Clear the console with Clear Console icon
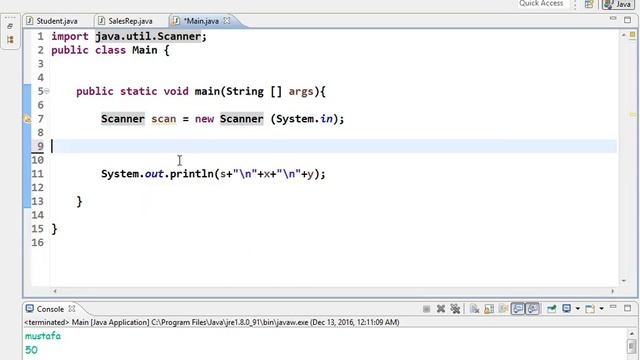The image size is (640, 360). pyautogui.click(x=474, y=309)
